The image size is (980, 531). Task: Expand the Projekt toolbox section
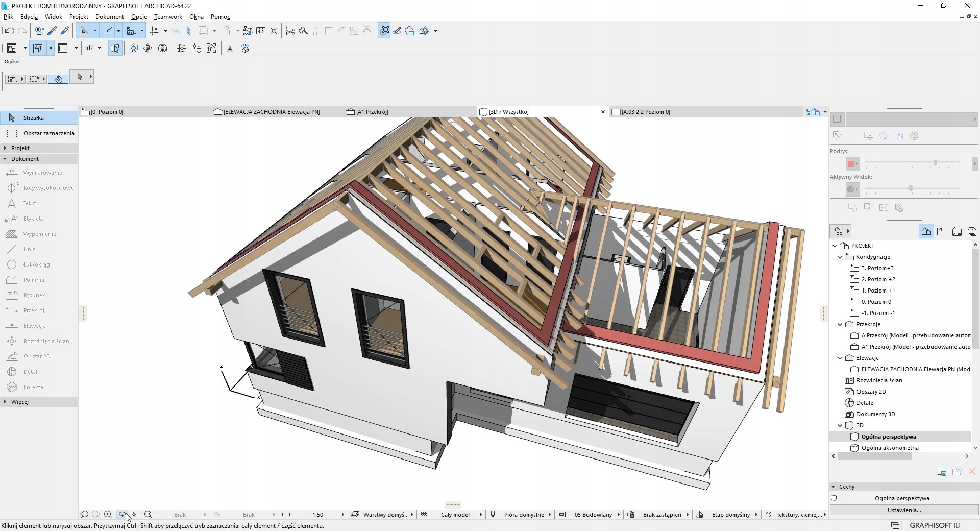click(20, 148)
